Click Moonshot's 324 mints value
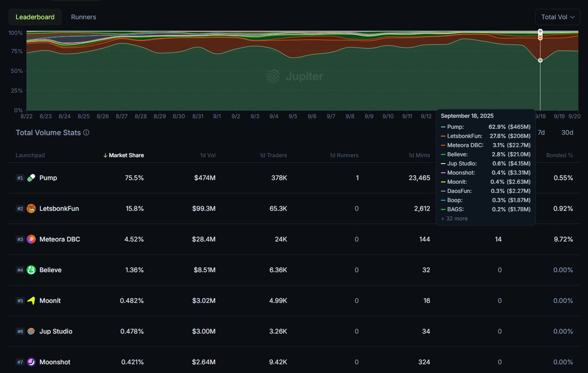 pyautogui.click(x=424, y=362)
